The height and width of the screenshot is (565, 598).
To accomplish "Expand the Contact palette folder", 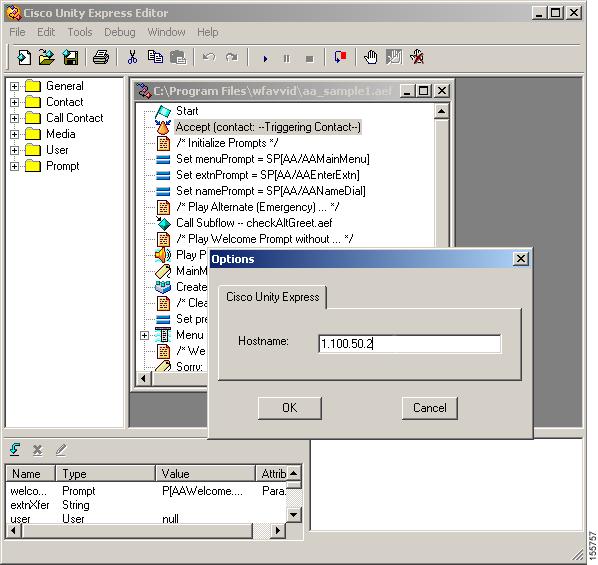I will pyautogui.click(x=14, y=102).
